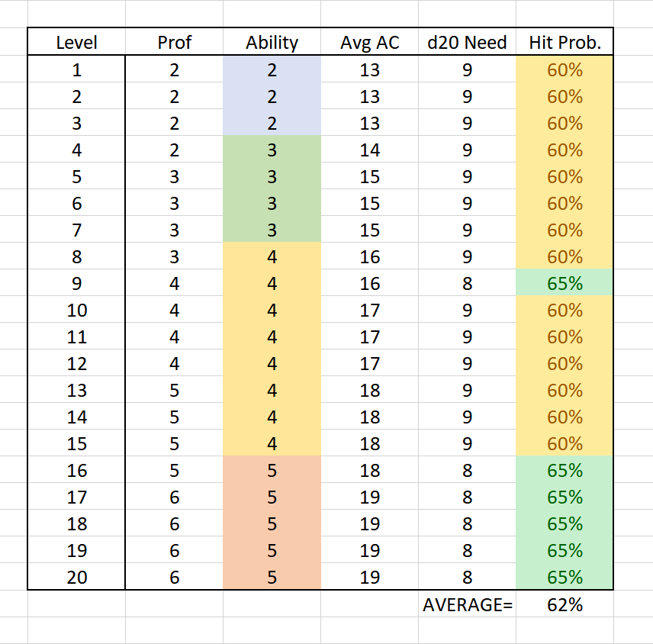The height and width of the screenshot is (644, 653).
Task: Select the d20 Need value for Level 9
Action: (467, 284)
